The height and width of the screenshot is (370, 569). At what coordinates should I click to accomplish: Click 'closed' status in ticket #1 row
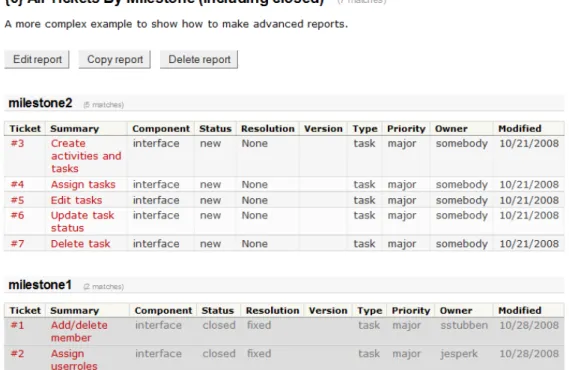pyautogui.click(x=219, y=325)
